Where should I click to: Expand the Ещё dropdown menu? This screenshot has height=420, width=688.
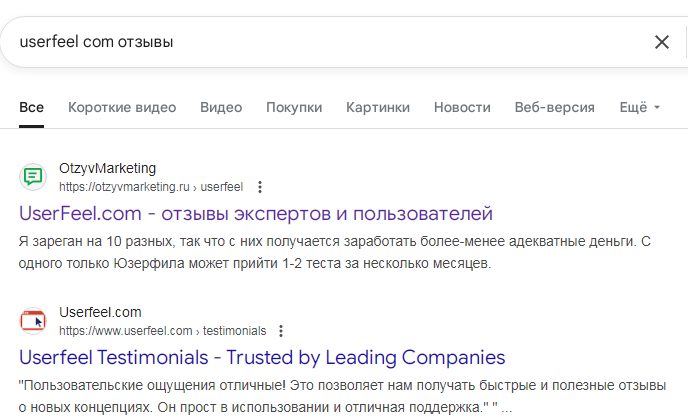coord(640,108)
